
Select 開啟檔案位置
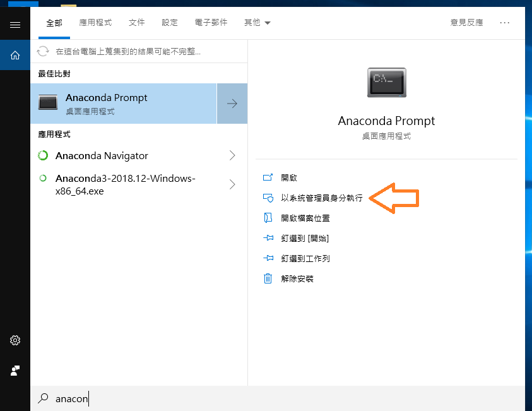coord(305,218)
